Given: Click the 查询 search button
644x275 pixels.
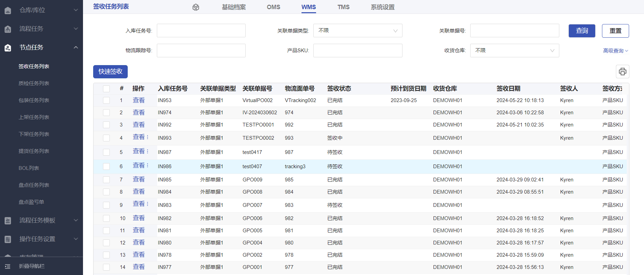Looking at the screenshot, I should click(582, 31).
